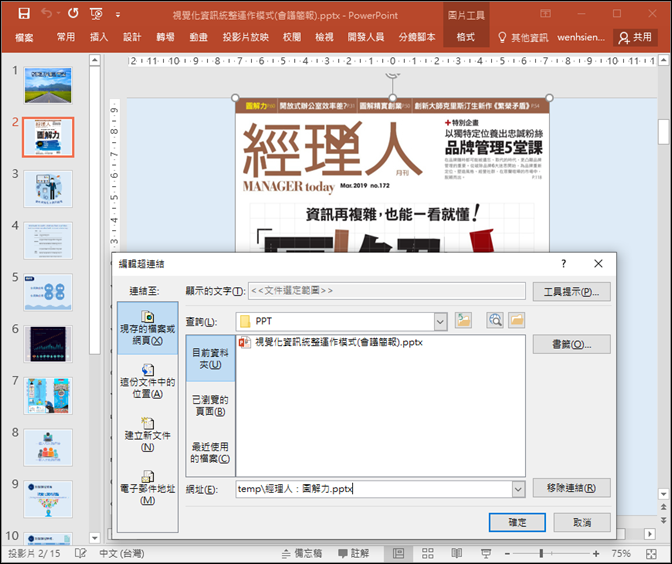
Task: Click the browse for file folder icon
Action: click(517, 320)
